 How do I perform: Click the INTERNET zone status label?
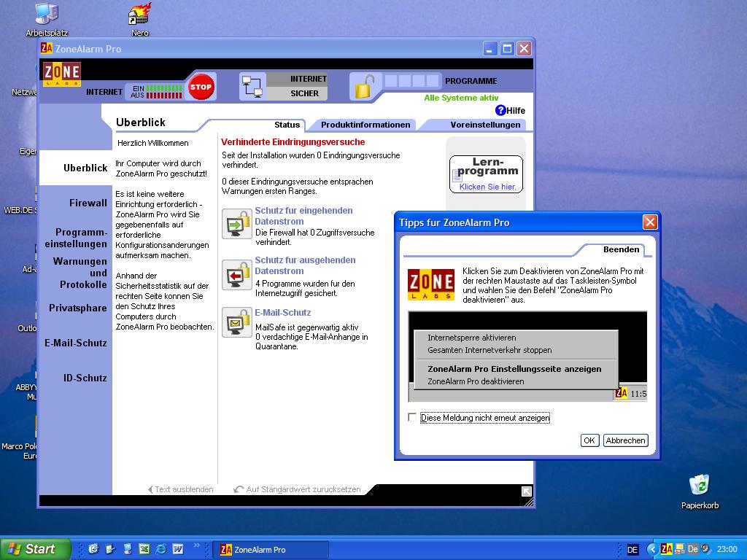(309, 79)
